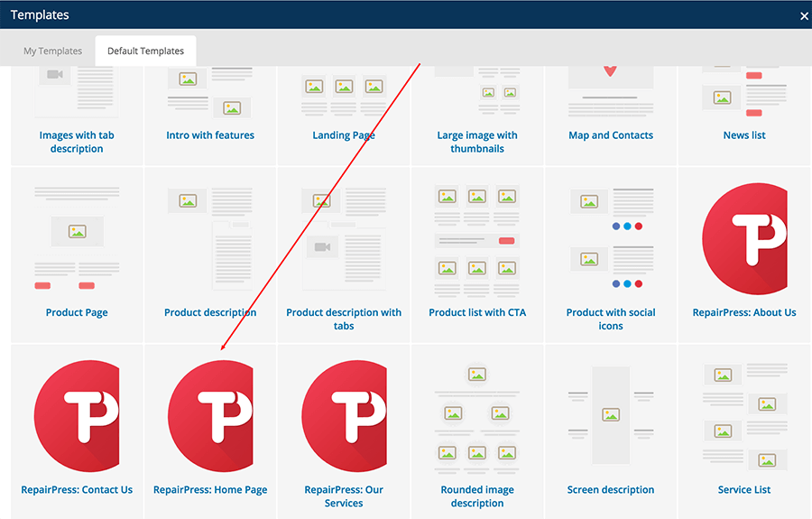Pick the Product list with CTA thumbnail

click(x=477, y=240)
